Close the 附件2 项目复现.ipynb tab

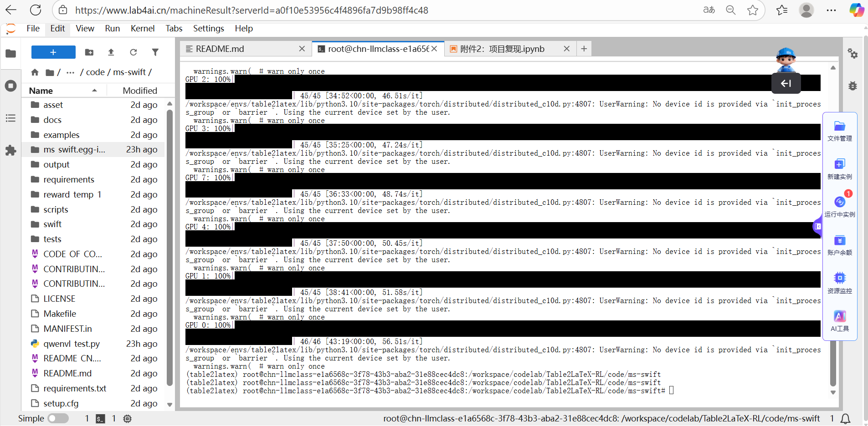566,49
